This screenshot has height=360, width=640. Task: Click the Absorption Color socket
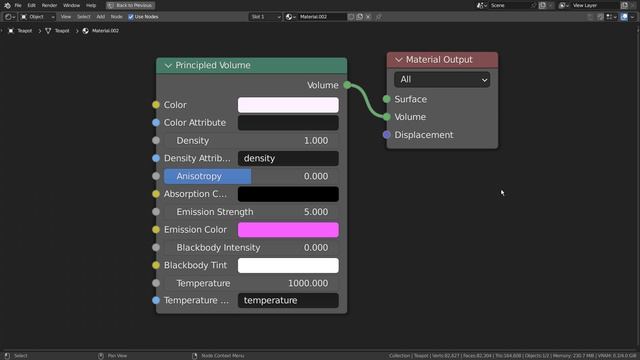(156, 194)
